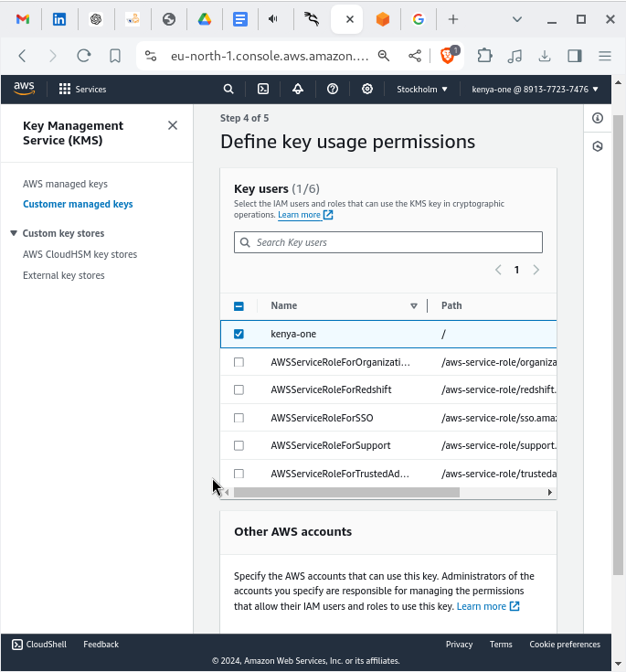Go to AWS console home logo

(x=24, y=89)
